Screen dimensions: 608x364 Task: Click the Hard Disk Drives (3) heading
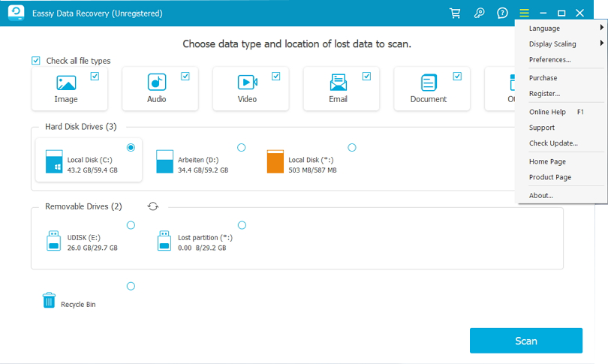point(80,127)
